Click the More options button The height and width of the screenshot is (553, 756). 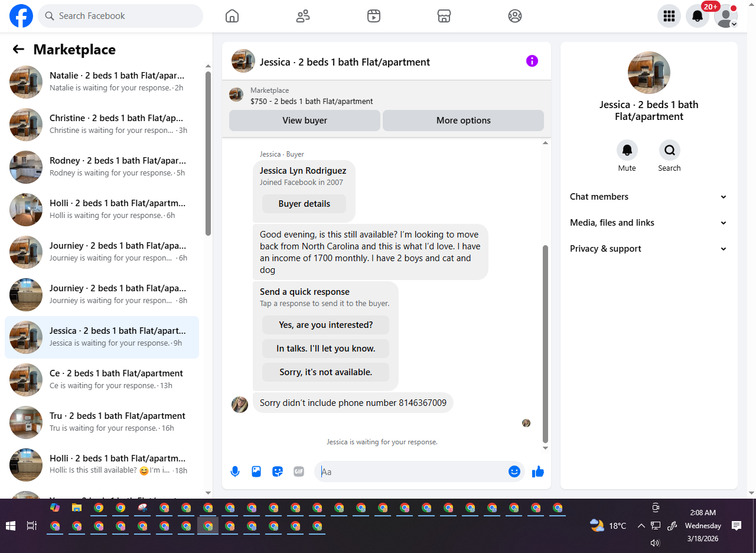[464, 121]
